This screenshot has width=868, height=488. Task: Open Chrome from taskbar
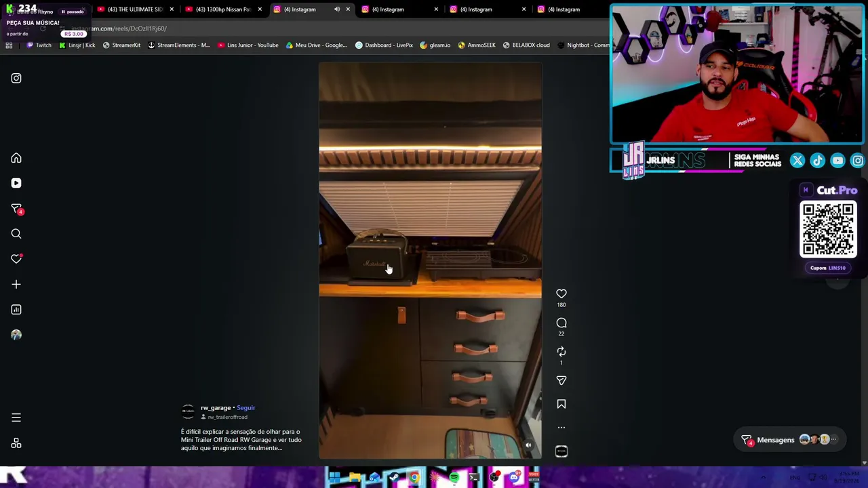414,478
